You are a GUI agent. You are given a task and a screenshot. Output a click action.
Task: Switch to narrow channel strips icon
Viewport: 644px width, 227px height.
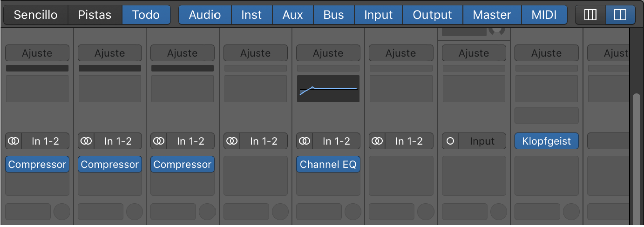coord(590,15)
